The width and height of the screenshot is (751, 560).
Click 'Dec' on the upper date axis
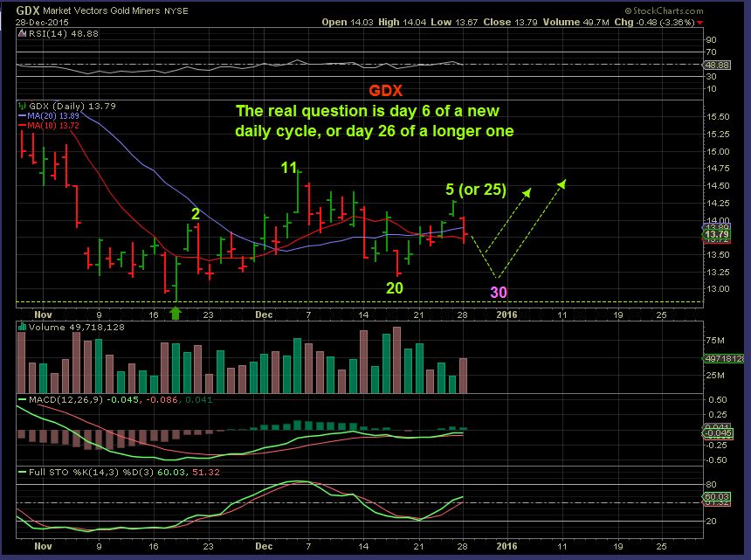pyautogui.click(x=264, y=315)
